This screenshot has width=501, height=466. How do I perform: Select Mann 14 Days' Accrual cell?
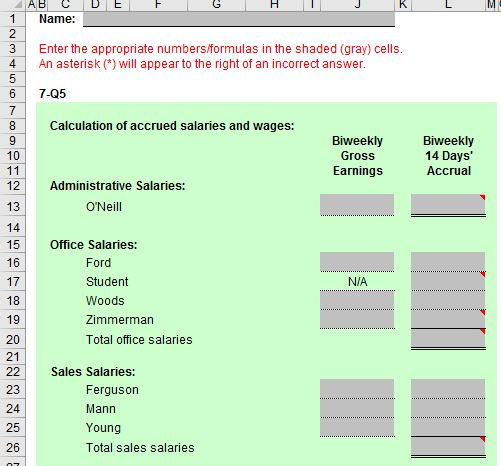coord(448,408)
